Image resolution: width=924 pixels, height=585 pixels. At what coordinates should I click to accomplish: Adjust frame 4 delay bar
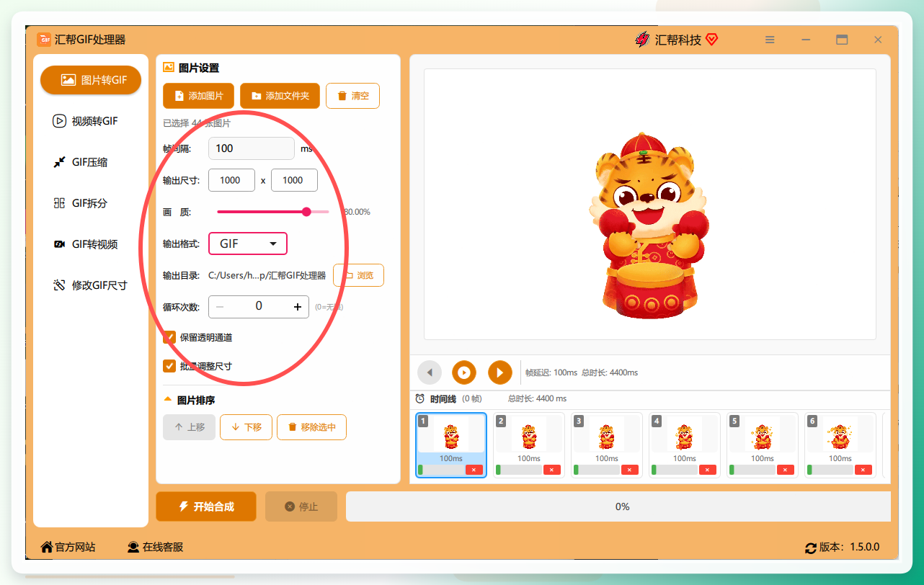point(674,470)
